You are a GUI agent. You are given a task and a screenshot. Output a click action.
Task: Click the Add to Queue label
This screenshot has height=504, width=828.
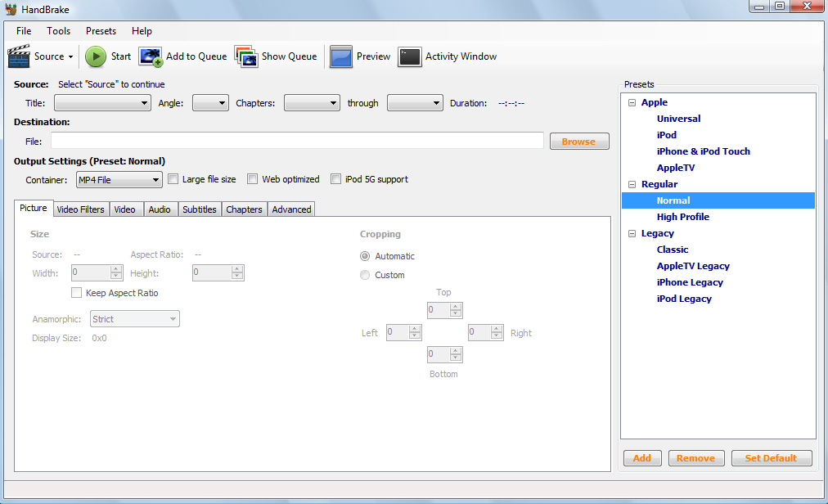point(196,56)
